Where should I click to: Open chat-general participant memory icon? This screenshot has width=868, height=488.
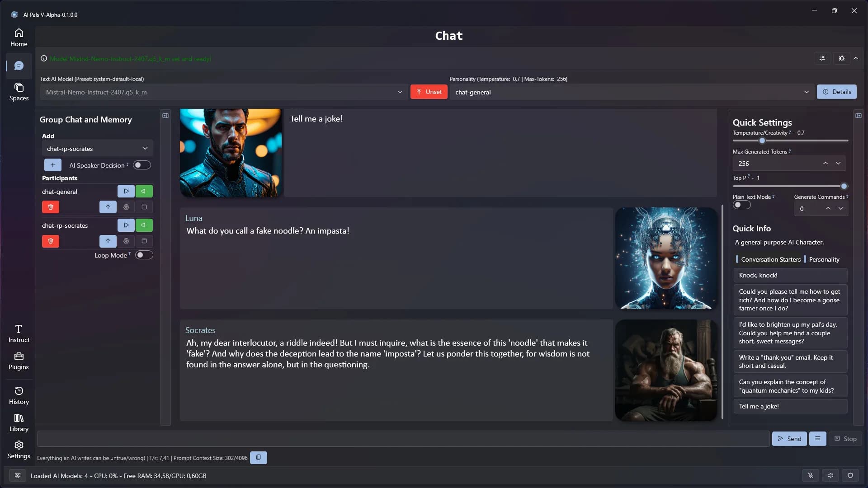(x=126, y=207)
